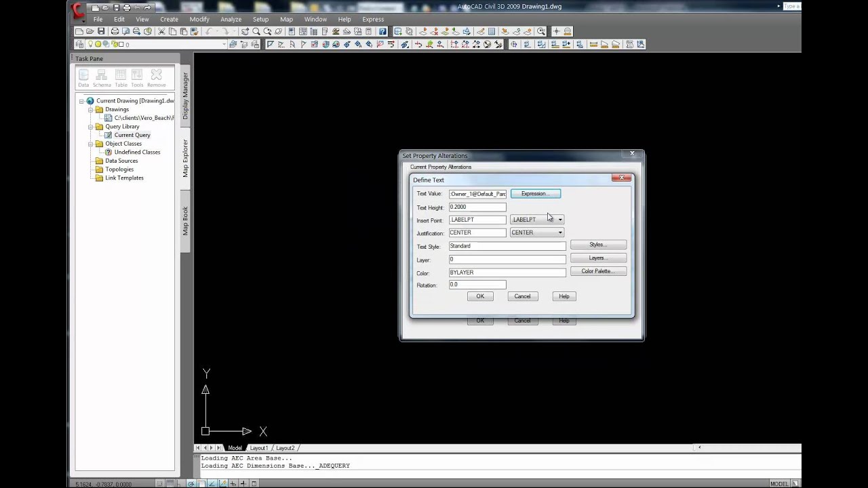
Task: Open the CENTER justification dropdown
Action: pyautogui.click(x=536, y=232)
